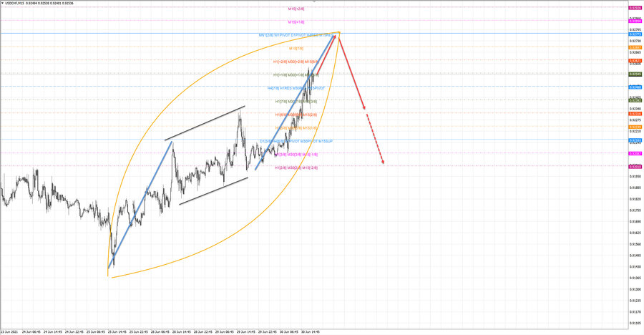Select the H1[2/8] M30[2/8] M15[-2/8] label

click(x=296, y=167)
